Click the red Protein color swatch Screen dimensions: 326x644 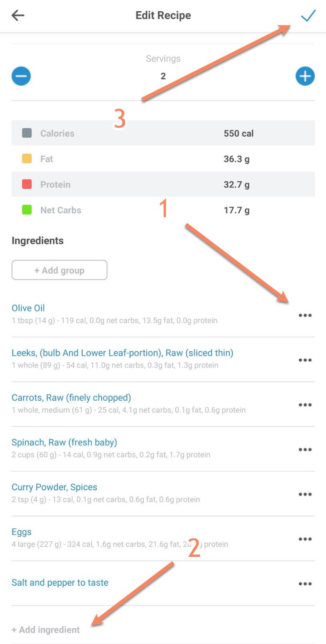(x=27, y=185)
